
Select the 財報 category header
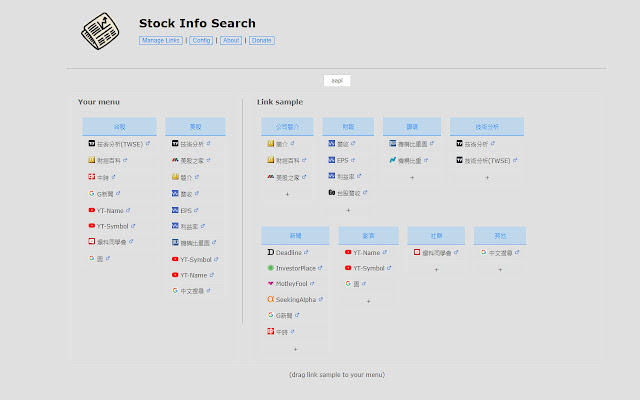pyautogui.click(x=348, y=127)
